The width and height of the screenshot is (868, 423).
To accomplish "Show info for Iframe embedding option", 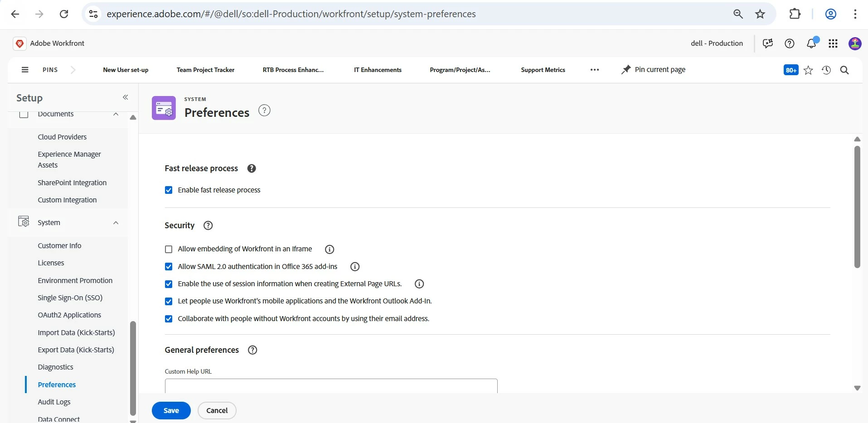I will point(330,250).
